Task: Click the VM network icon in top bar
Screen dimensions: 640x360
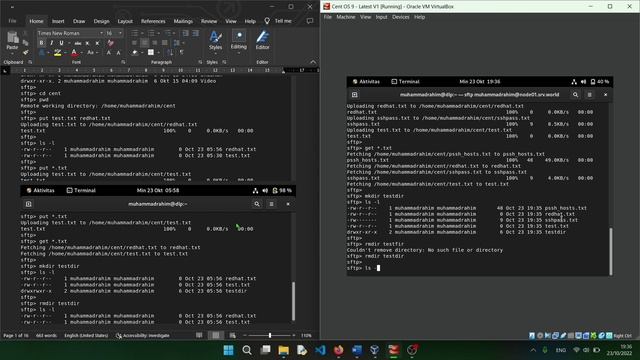Action: pos(574,82)
